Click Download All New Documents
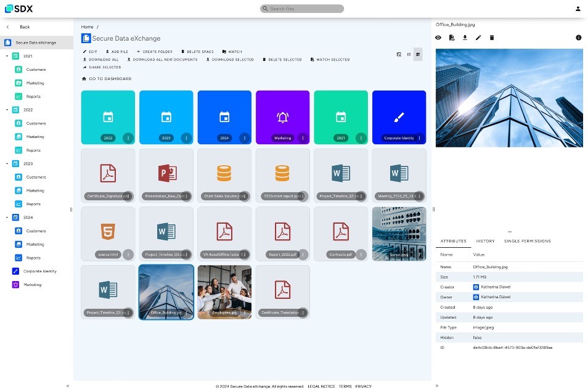The width and height of the screenshot is (588, 392). [162, 60]
